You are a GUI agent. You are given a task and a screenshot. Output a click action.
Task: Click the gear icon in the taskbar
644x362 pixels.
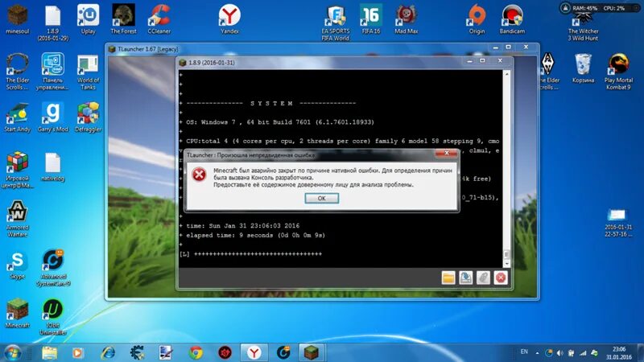(x=137, y=352)
